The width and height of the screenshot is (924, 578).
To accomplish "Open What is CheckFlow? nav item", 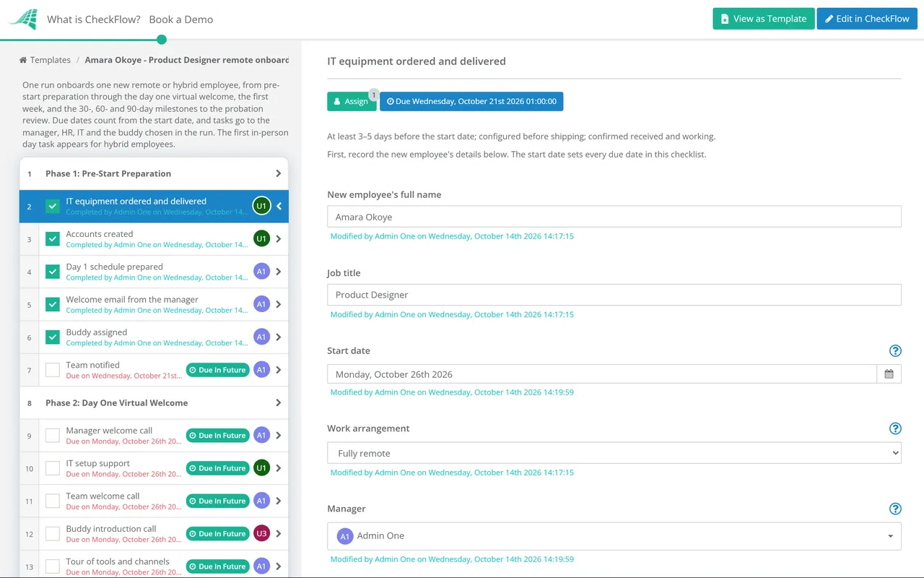I will point(94,20).
